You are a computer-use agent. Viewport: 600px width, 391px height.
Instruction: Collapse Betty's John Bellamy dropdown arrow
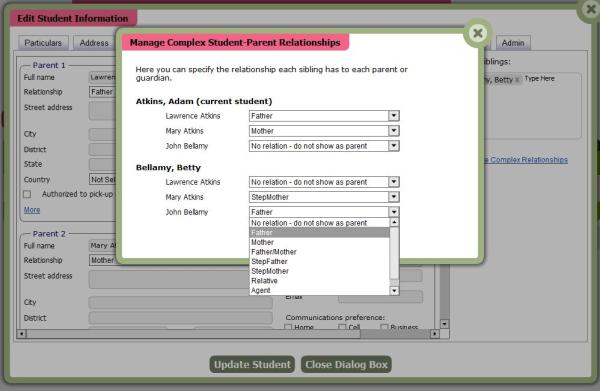[394, 212]
